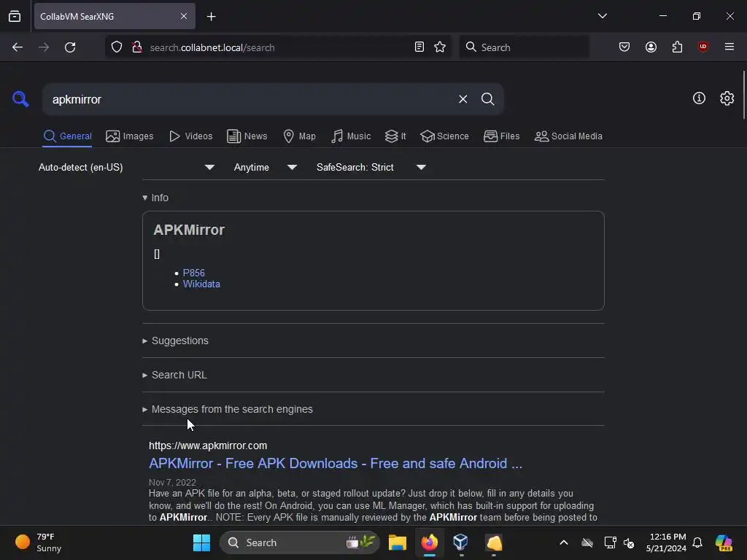Open the SearXNG about info icon
Viewport: 747px width, 560px height.
699,98
